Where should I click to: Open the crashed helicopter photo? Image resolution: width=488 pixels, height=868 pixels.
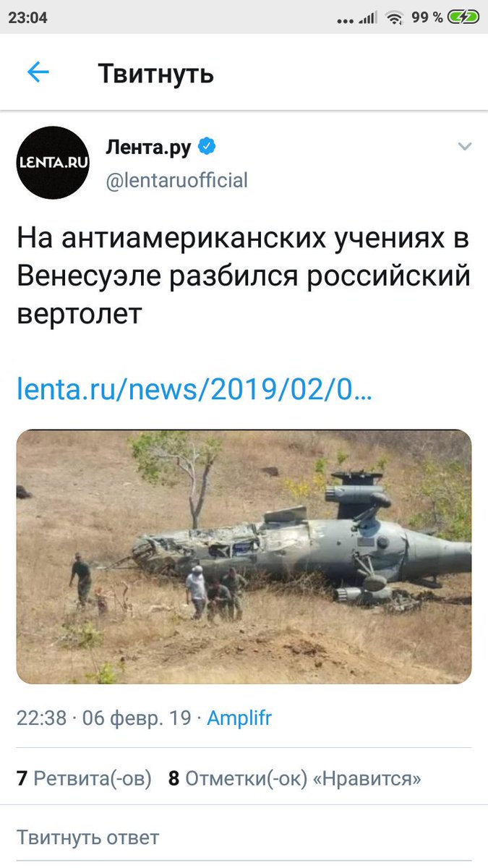(244, 557)
